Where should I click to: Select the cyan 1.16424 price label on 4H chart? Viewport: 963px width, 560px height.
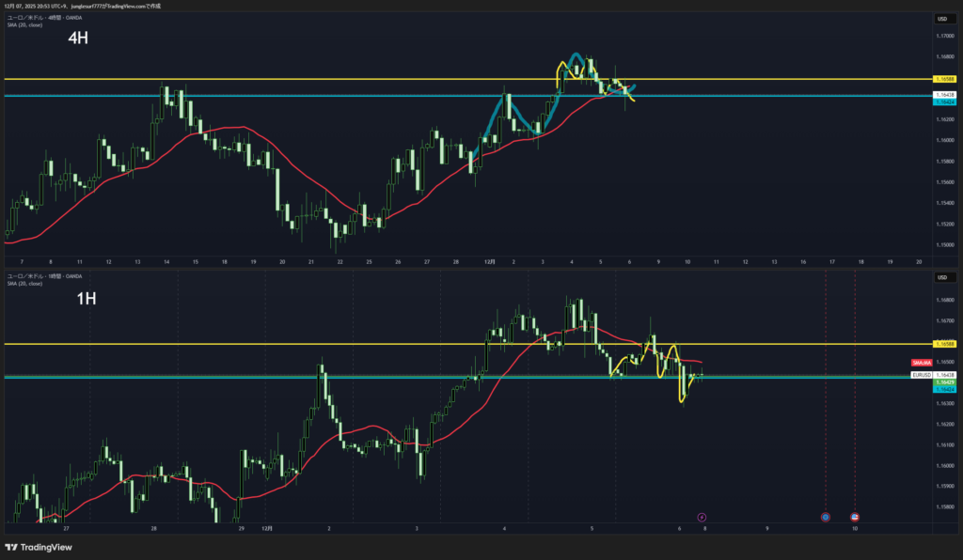coord(943,101)
